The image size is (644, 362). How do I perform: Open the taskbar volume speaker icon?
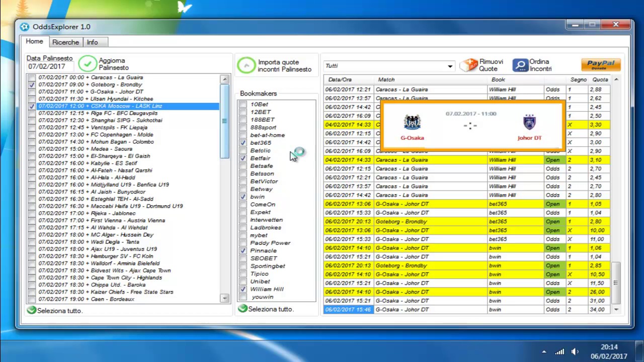(575, 351)
